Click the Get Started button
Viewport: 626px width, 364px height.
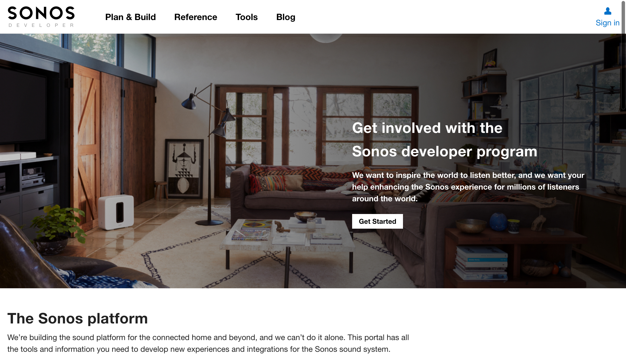[x=377, y=221]
